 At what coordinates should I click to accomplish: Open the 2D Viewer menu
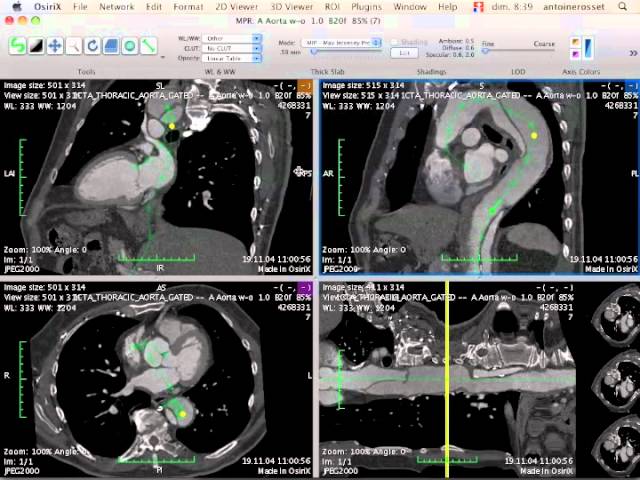tap(237, 7)
